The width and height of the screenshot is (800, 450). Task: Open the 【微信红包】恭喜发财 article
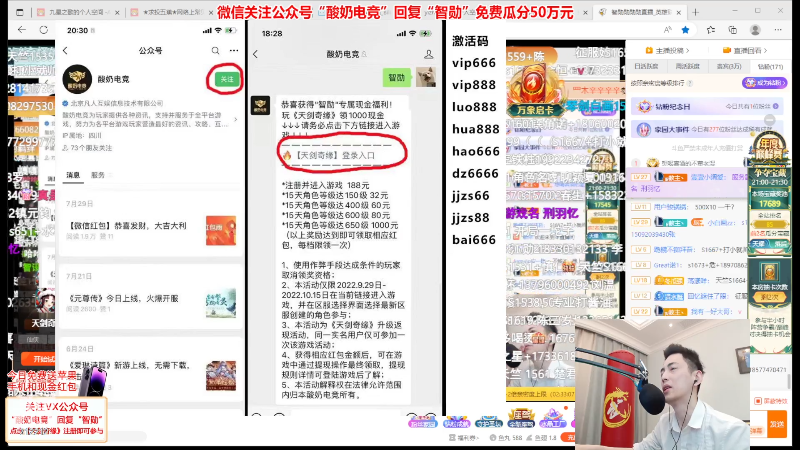tap(151, 231)
